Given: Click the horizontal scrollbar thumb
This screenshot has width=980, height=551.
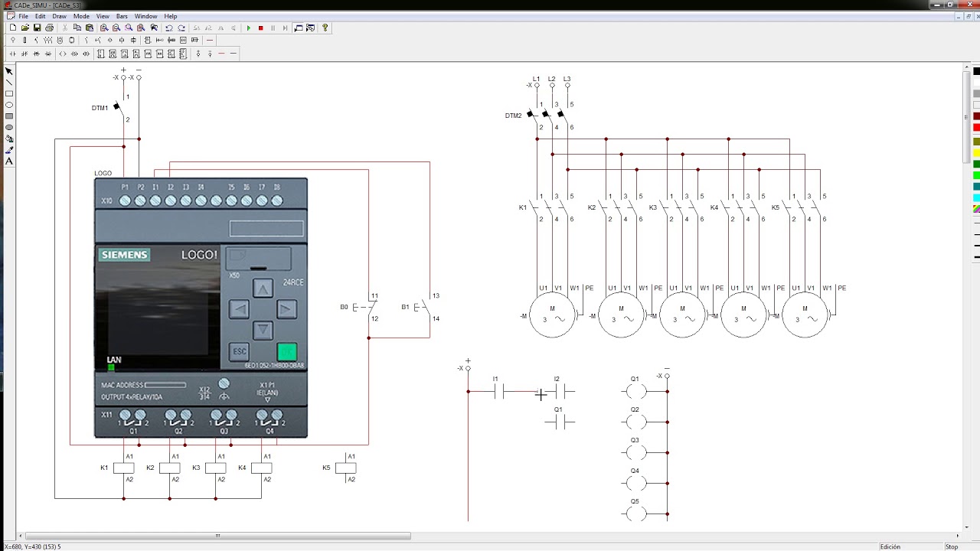Looking at the screenshot, I should [218, 536].
